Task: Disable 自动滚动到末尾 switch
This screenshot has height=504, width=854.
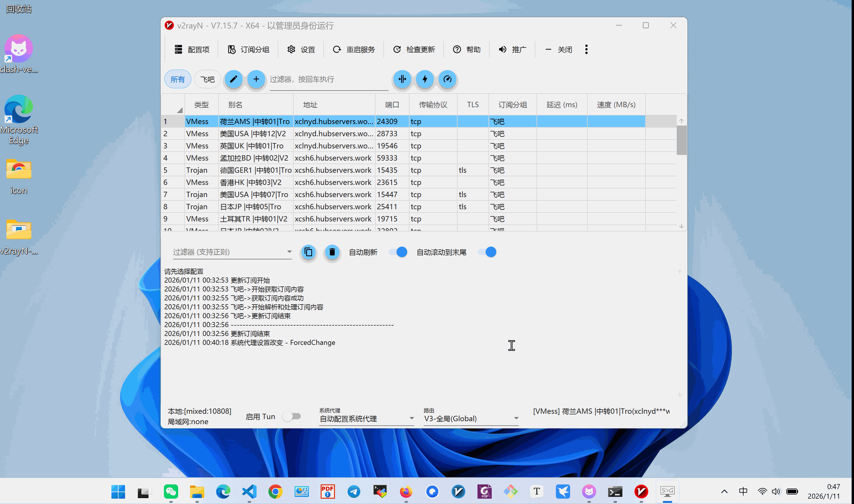Action: pyautogui.click(x=487, y=252)
